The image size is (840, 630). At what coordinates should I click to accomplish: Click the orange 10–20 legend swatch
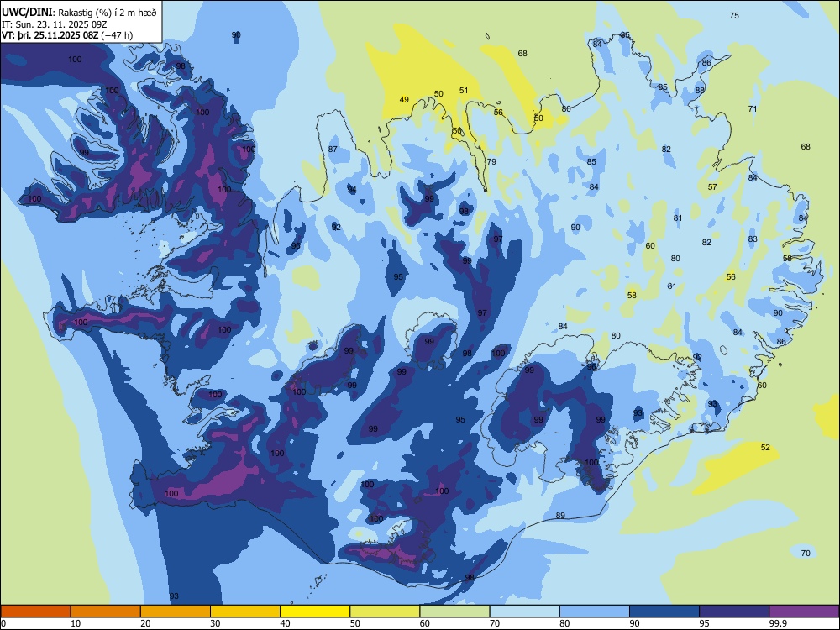(x=106, y=612)
